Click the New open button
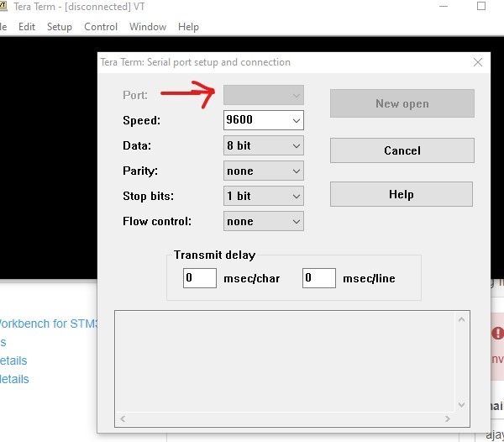 (x=402, y=103)
